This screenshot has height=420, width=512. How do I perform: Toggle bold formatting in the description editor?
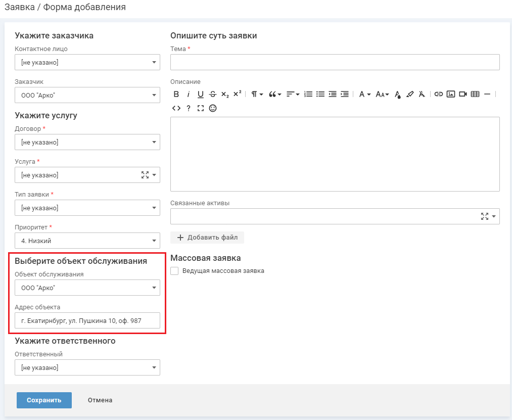(176, 94)
